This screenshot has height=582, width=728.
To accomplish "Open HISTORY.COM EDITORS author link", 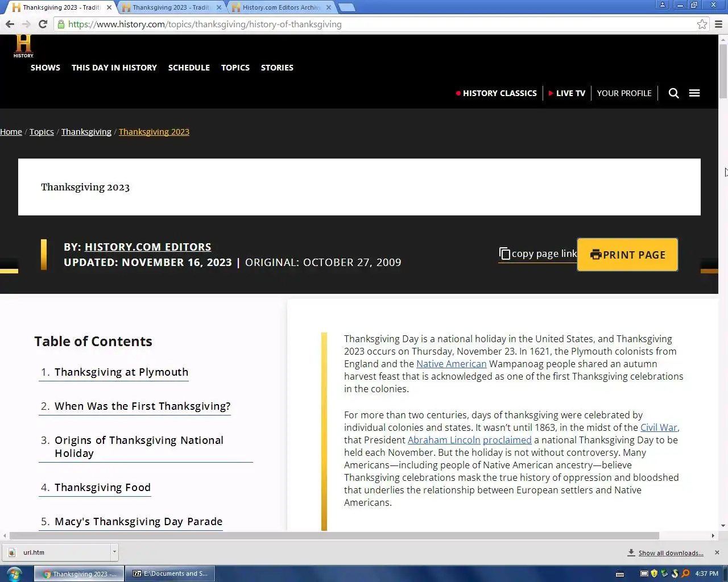I will [x=148, y=247].
